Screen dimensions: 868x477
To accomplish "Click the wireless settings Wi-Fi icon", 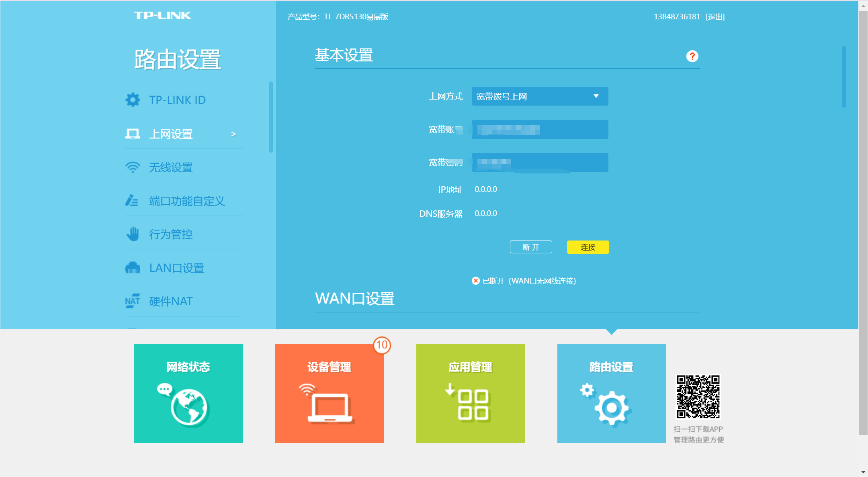I will pos(133,167).
